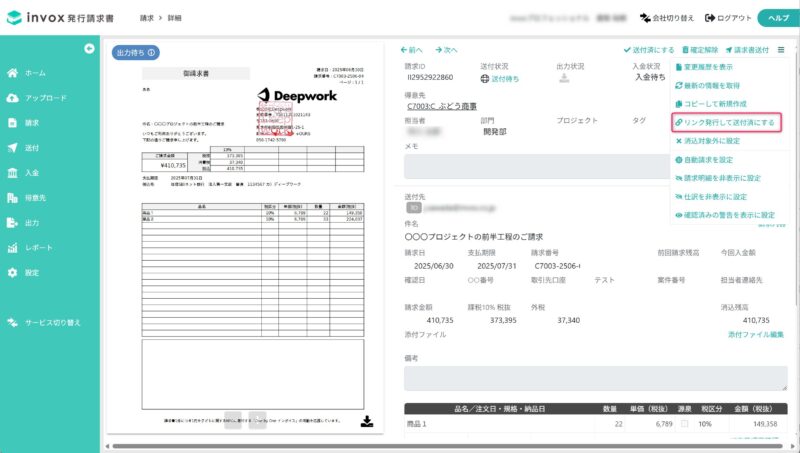Select 変更履歴を表示 from menu
The height and width of the screenshot is (453, 800).
click(x=704, y=67)
